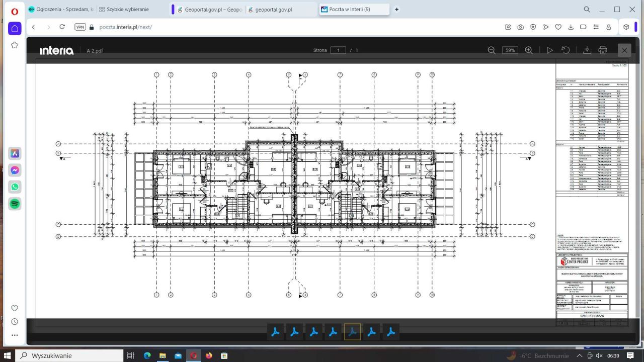Viewport: 644px width, 362px height.
Task: Zoom out the PDF with the minus magnifier
Action: 492,50
